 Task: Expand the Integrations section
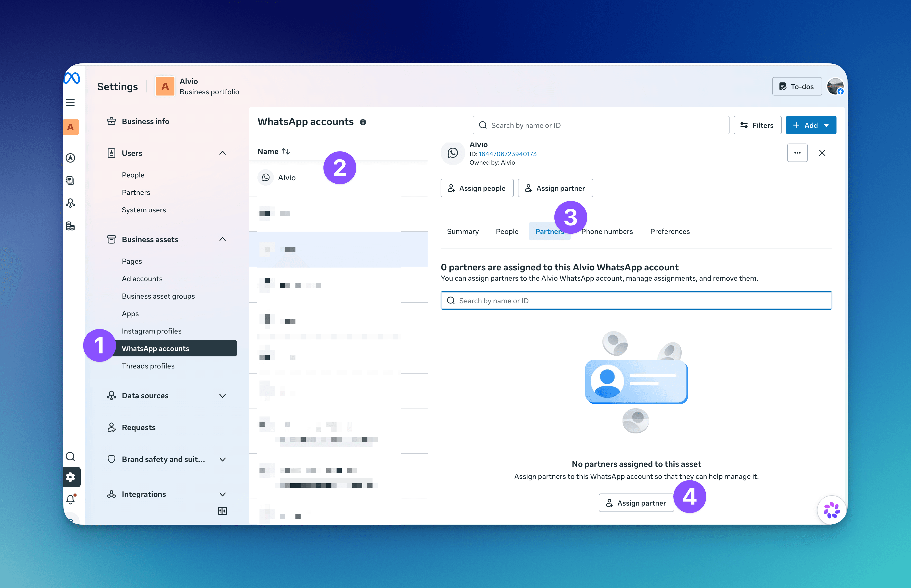point(222,494)
